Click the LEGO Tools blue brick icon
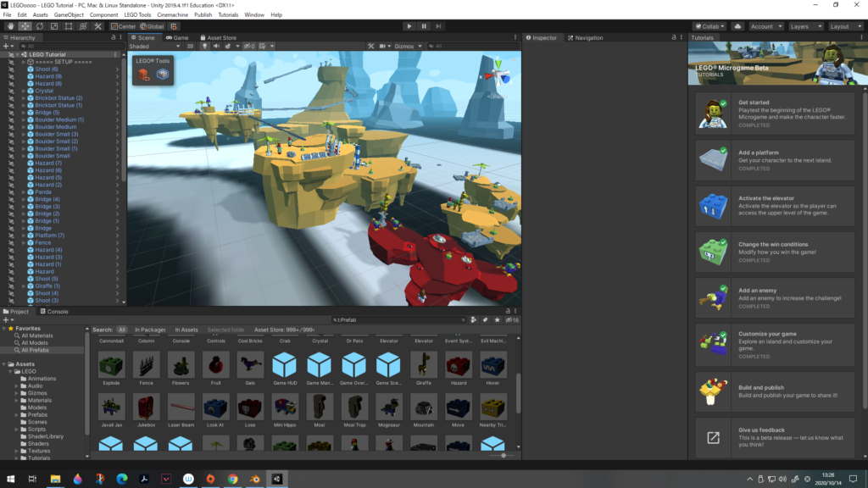 point(162,75)
